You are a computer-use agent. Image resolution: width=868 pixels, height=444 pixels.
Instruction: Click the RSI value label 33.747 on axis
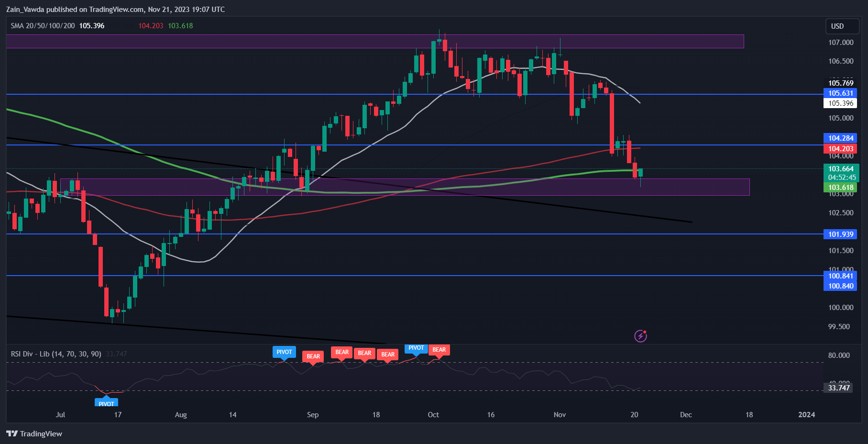(x=839, y=388)
